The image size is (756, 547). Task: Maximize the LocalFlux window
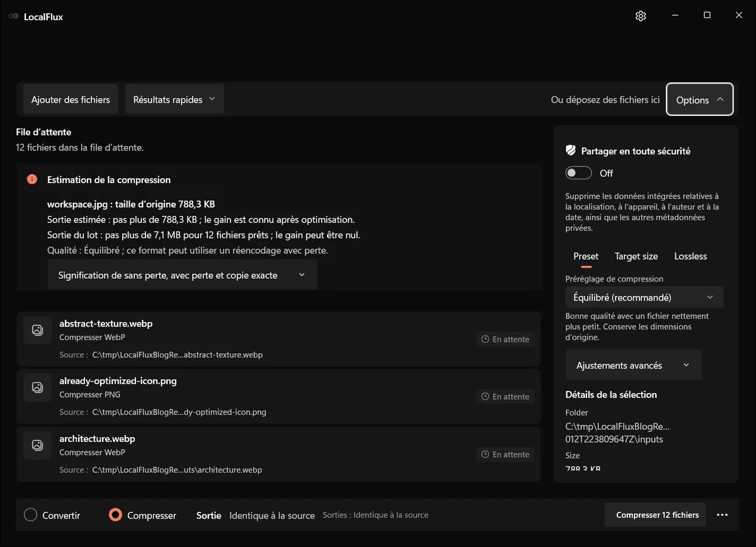pyautogui.click(x=707, y=15)
